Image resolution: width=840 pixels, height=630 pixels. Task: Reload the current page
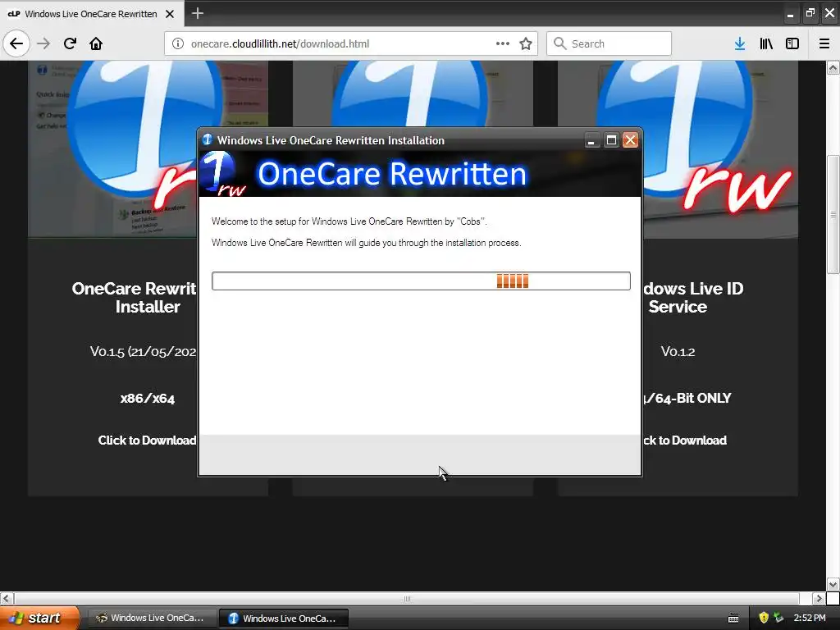coord(70,43)
